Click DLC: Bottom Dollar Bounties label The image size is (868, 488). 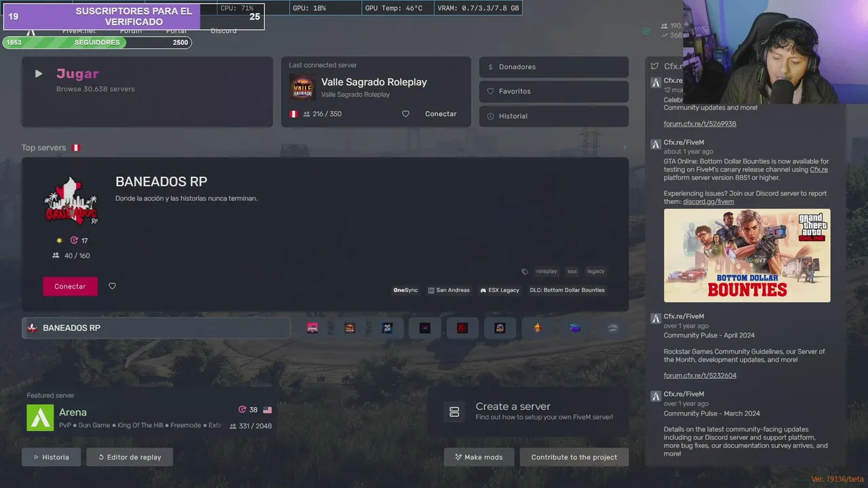point(567,290)
